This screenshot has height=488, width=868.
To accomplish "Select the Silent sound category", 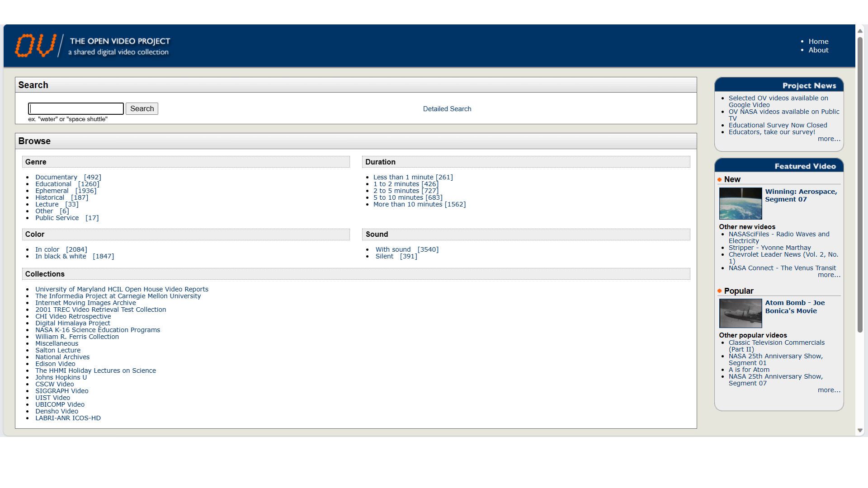I will (x=384, y=256).
